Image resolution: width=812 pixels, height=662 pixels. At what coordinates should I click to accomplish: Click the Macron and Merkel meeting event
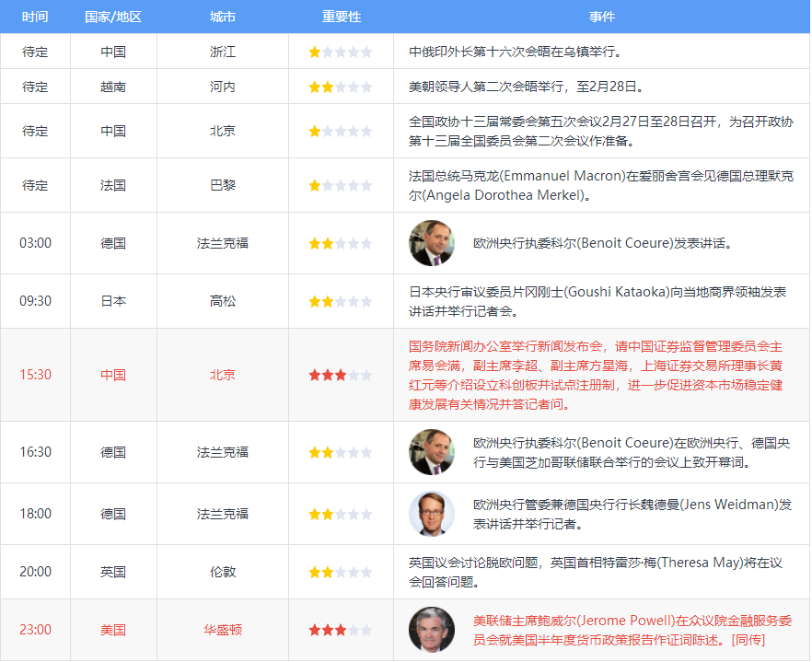pyautogui.click(x=600, y=185)
